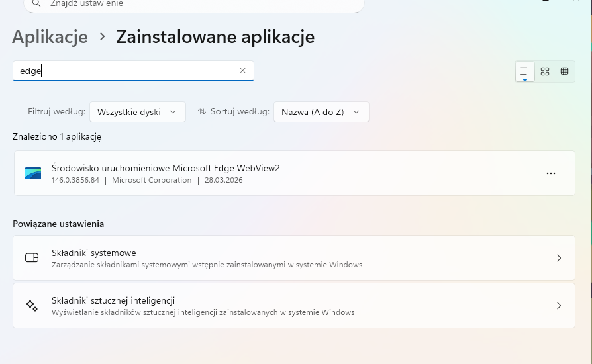
Task: Switch to tile table view layout
Action: coord(564,71)
